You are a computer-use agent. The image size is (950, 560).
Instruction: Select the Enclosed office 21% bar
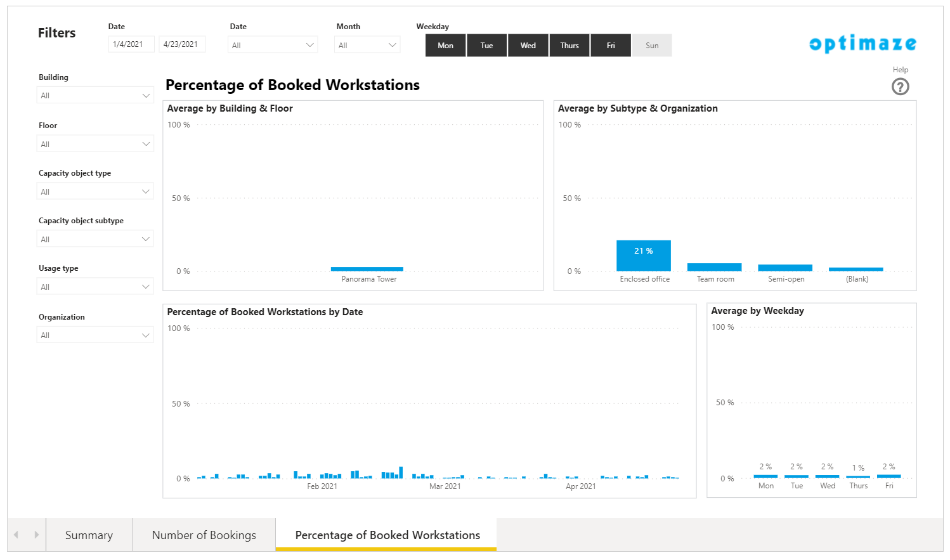coord(643,256)
